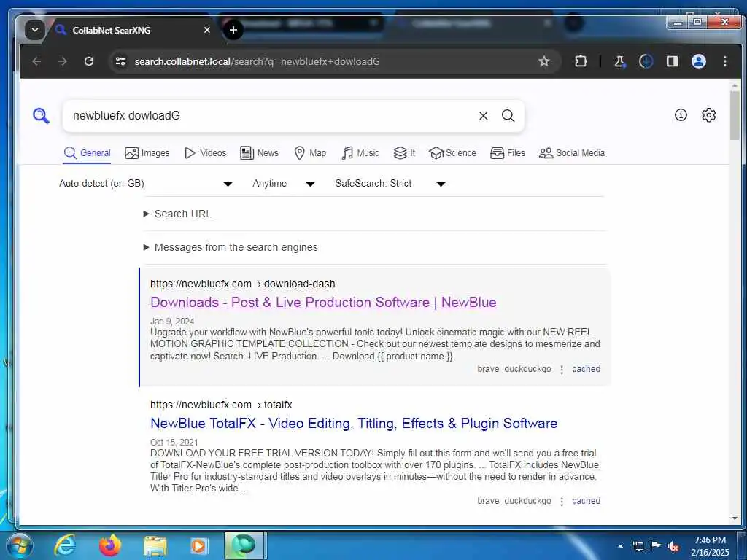Open Action Center flag icon
The width and height of the screenshot is (747, 560).
(x=656, y=545)
